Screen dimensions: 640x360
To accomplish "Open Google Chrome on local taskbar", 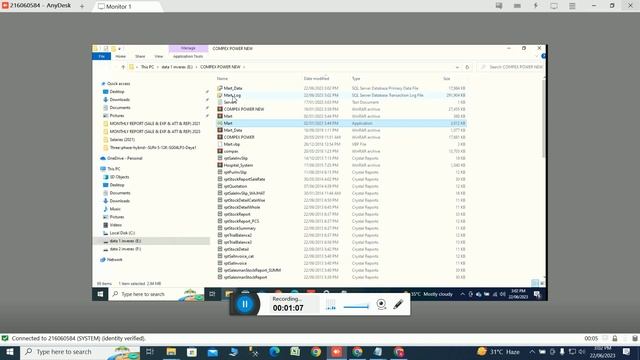I will 316,352.
